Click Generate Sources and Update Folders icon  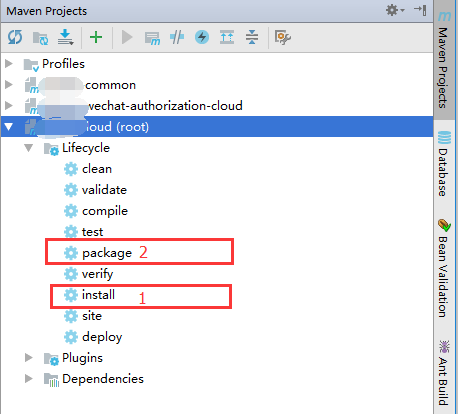[40, 38]
